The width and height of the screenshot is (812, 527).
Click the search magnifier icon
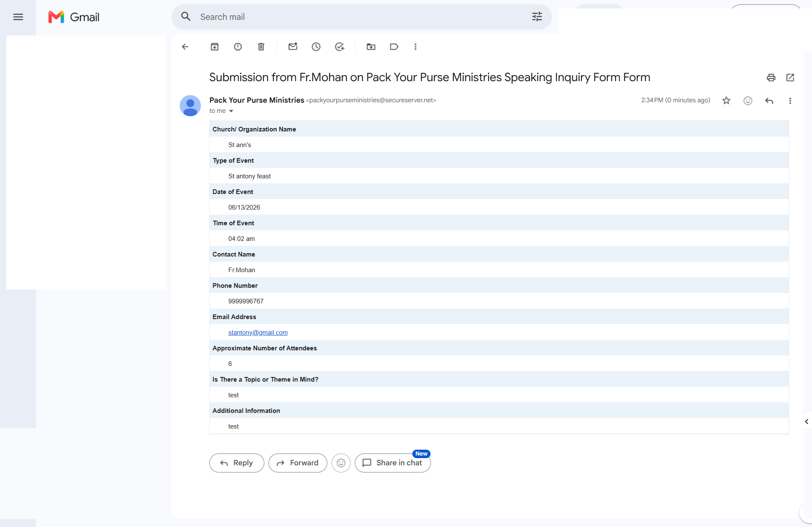pyautogui.click(x=186, y=16)
